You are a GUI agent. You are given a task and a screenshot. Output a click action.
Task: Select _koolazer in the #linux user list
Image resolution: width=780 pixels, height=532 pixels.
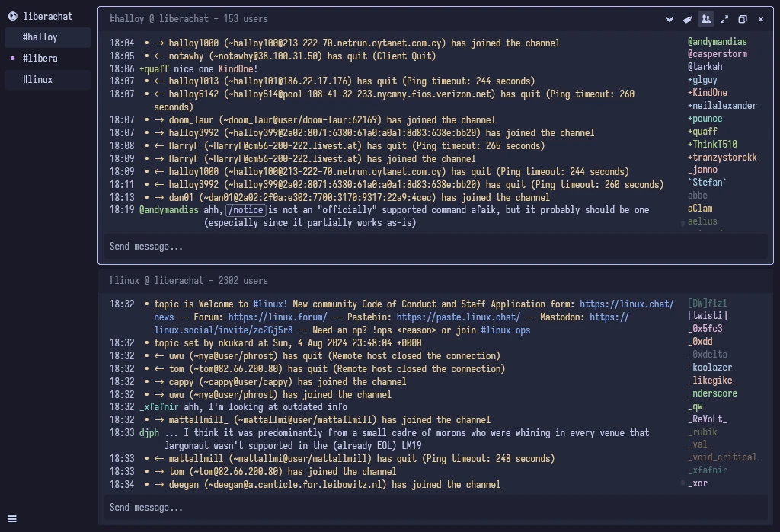(x=710, y=368)
